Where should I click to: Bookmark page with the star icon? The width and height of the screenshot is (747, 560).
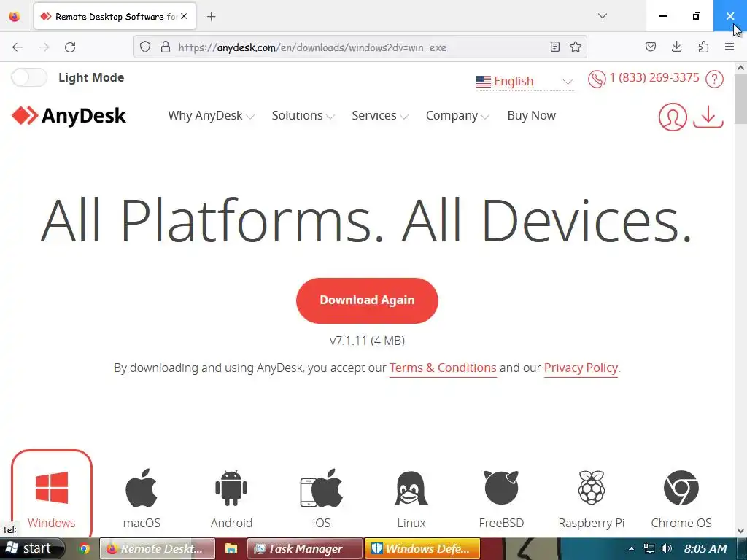pos(576,47)
